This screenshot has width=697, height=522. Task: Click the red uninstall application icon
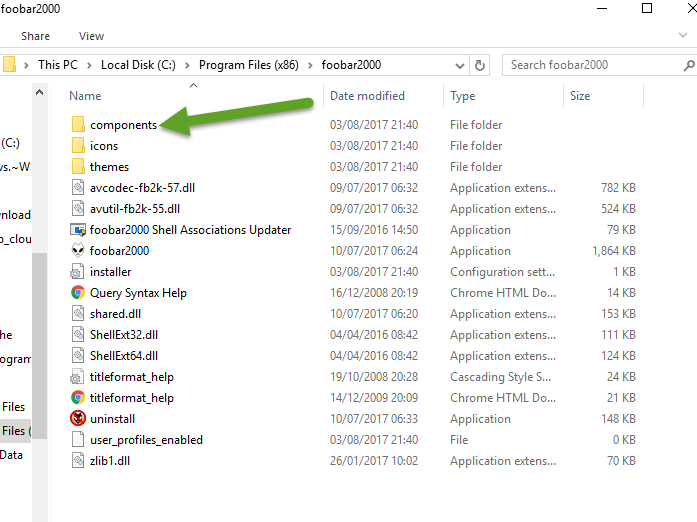tap(79, 419)
